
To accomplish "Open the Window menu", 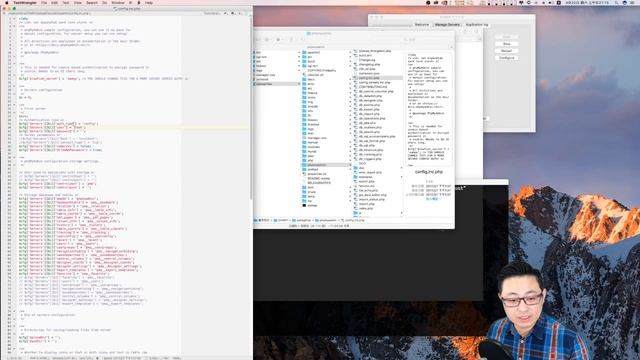I will (x=118, y=2).
